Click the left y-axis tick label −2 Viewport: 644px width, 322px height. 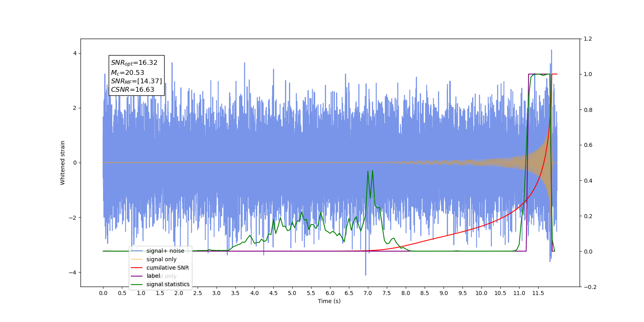pos(72,218)
